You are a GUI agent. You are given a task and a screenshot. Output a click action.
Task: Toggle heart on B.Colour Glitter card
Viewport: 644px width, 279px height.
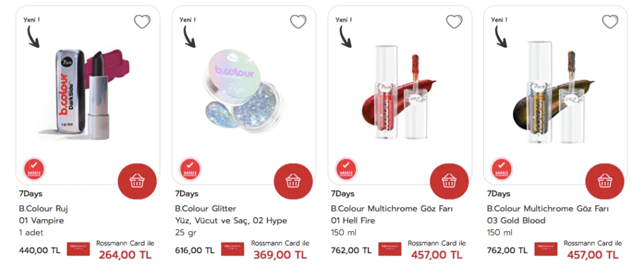click(298, 22)
